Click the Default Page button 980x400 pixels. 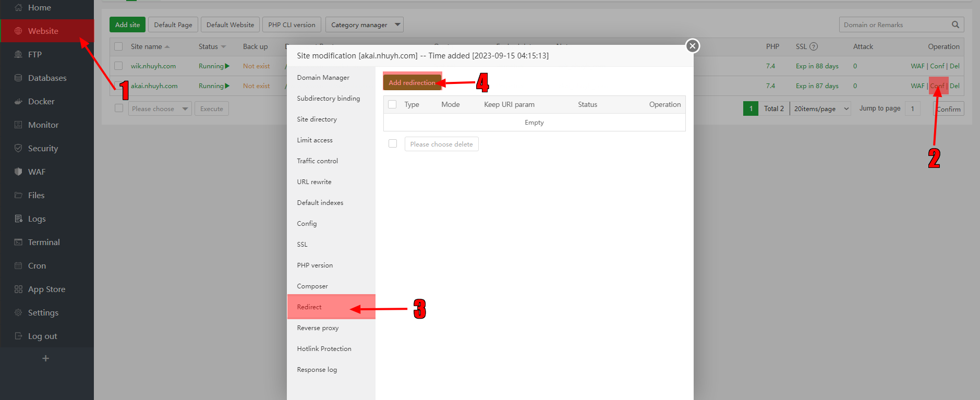pos(173,25)
